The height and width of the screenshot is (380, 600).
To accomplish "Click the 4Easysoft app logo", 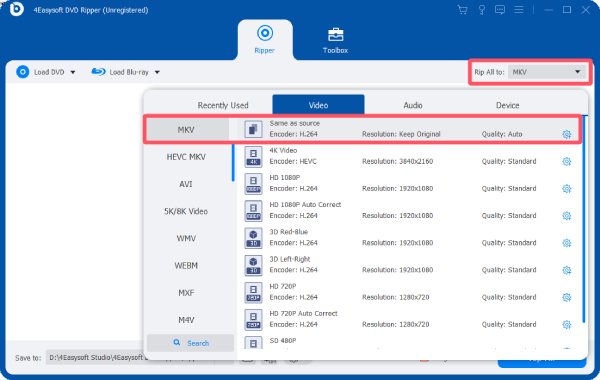I will tap(16, 9).
